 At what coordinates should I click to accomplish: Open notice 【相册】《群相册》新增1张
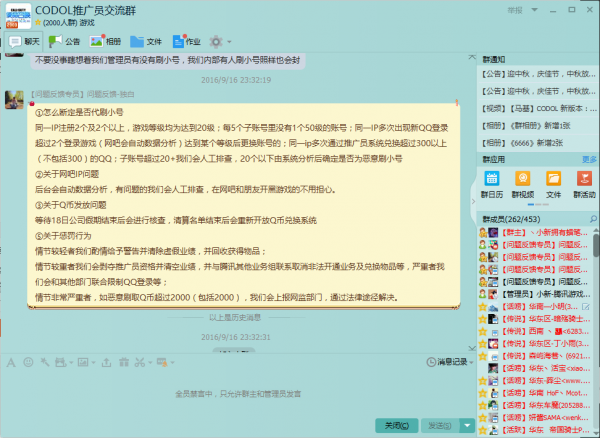pos(538,126)
